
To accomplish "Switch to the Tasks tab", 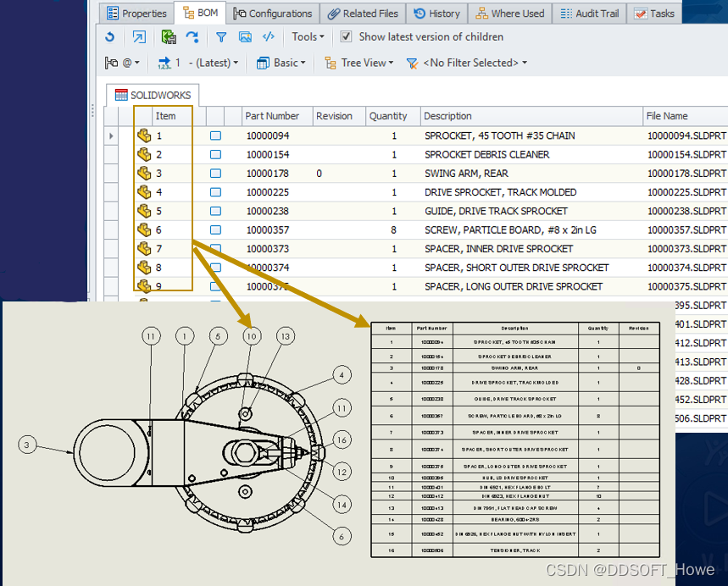I will click(654, 14).
